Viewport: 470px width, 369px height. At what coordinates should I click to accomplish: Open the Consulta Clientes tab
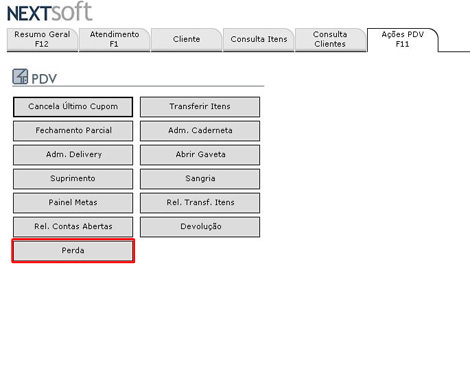pyautogui.click(x=330, y=40)
